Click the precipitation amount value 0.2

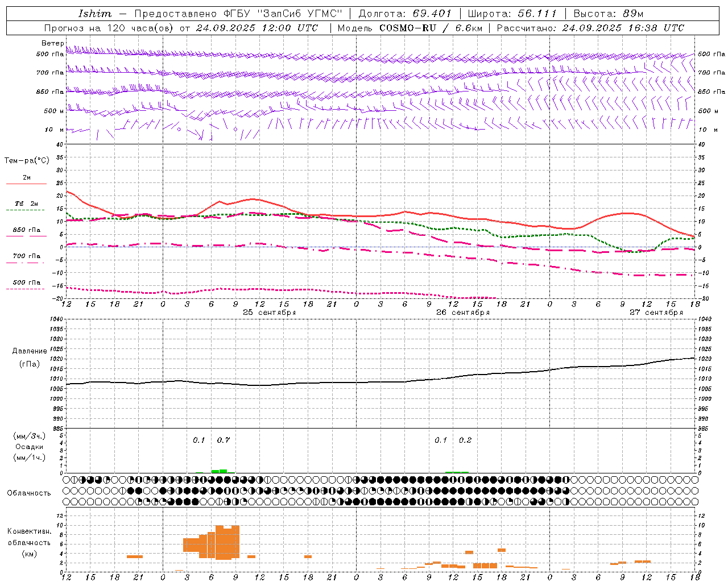click(465, 440)
